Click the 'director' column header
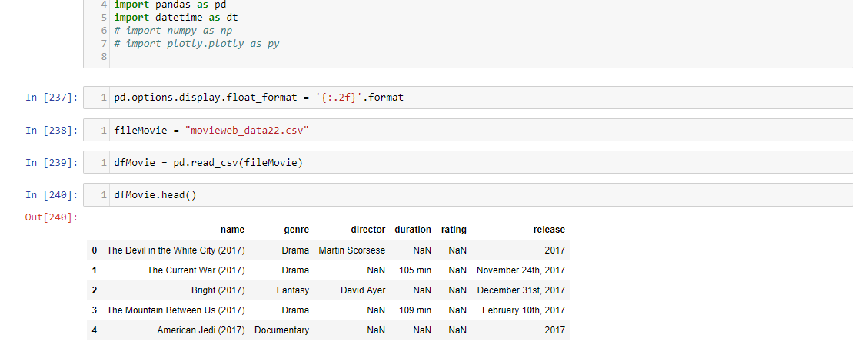 click(x=367, y=230)
